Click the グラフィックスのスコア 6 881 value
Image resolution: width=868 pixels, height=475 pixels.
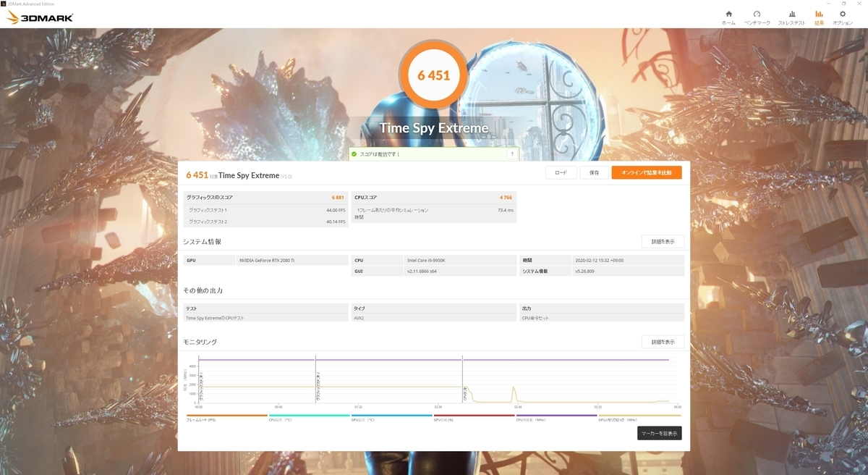338,197
